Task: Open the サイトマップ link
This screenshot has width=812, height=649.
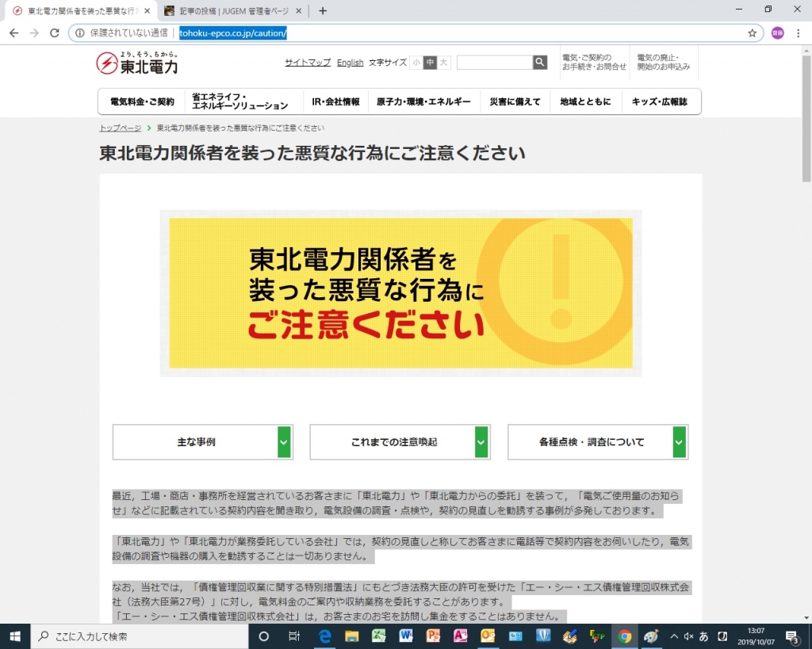Action: (x=308, y=63)
